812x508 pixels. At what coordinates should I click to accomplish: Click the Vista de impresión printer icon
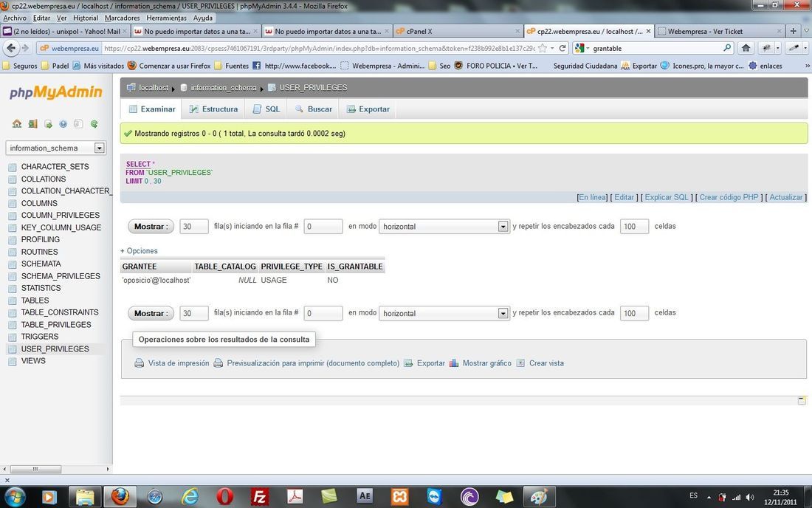pyautogui.click(x=140, y=363)
